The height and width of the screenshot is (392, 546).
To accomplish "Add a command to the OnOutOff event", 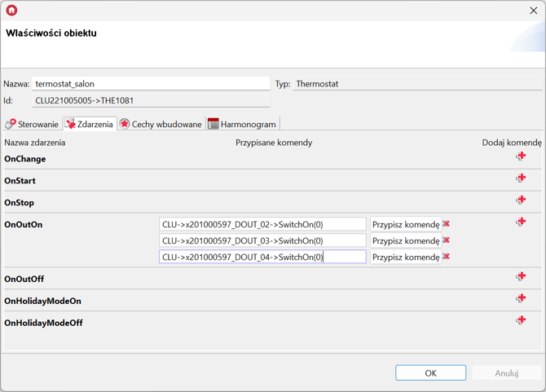I will tap(521, 276).
